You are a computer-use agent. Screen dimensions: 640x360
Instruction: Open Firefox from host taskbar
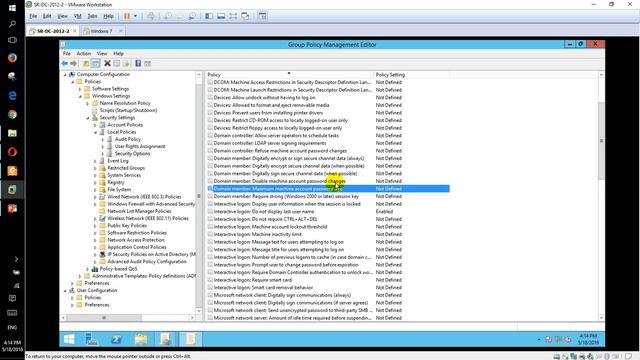click(12, 58)
